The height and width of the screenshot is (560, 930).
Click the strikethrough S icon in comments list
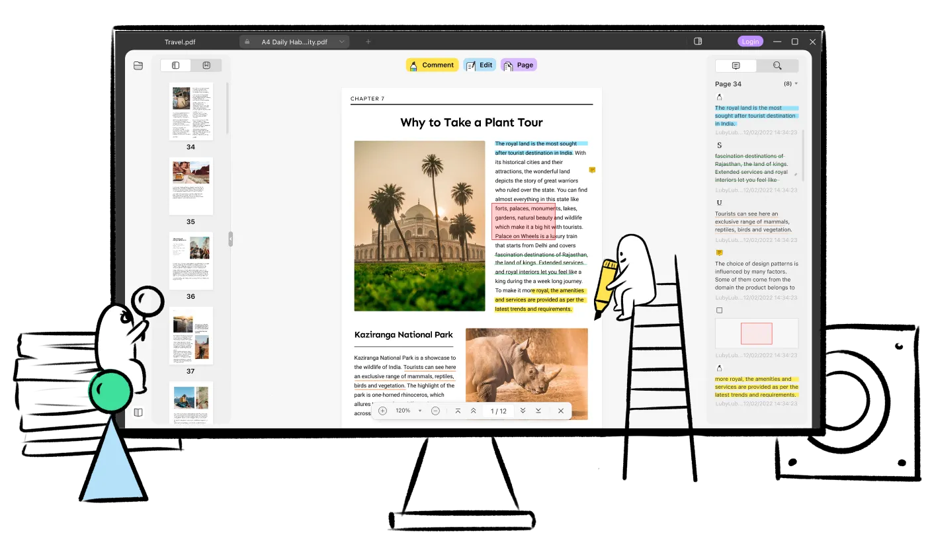719,145
